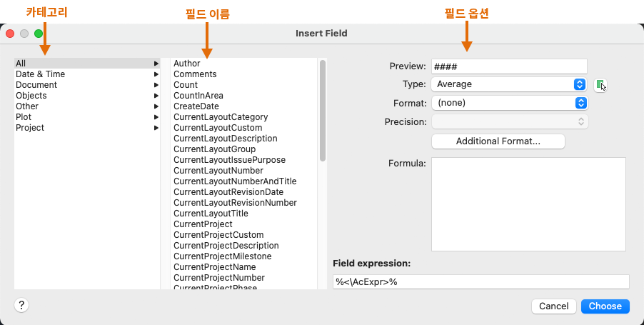Screen dimensions: 644x325
Task: Click the field names list scrollbar
Action: (x=323, y=111)
